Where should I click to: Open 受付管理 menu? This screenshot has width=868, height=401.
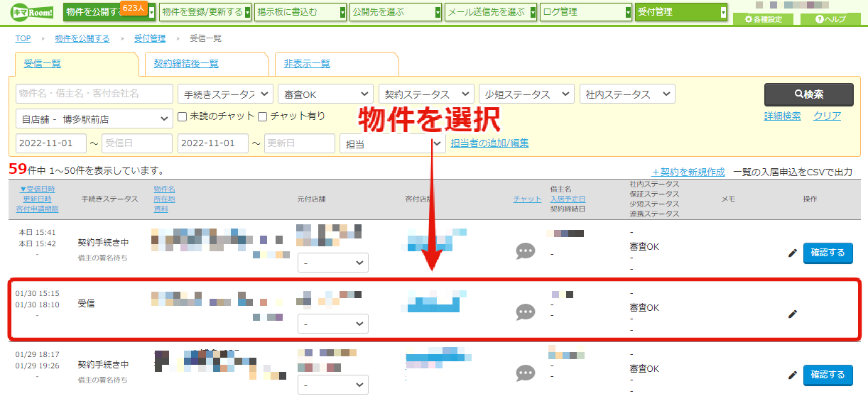click(x=681, y=12)
